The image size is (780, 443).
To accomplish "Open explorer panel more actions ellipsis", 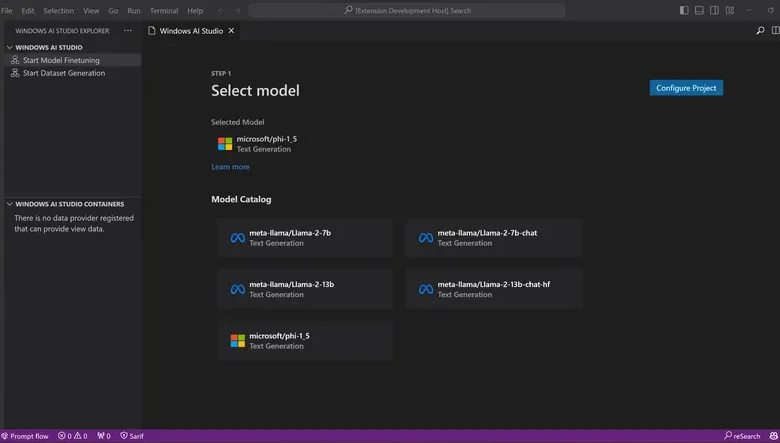I will [x=127, y=31].
